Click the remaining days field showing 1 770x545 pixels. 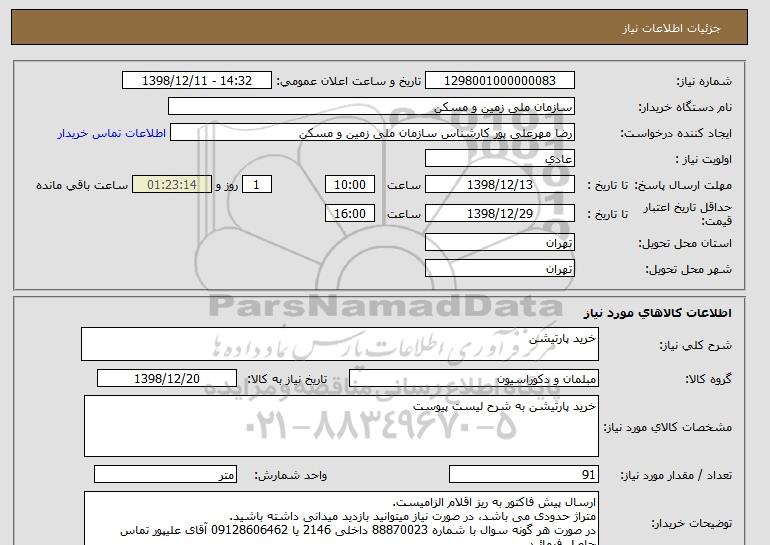tap(256, 185)
